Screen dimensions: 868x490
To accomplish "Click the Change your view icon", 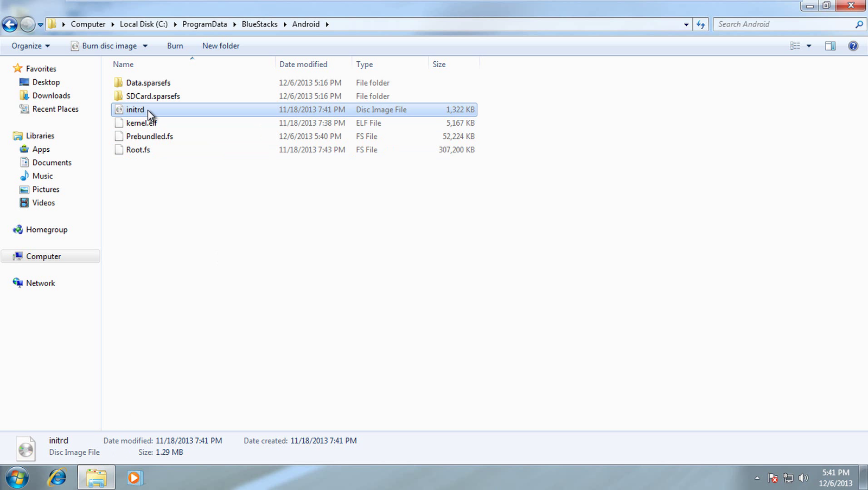I will [795, 46].
